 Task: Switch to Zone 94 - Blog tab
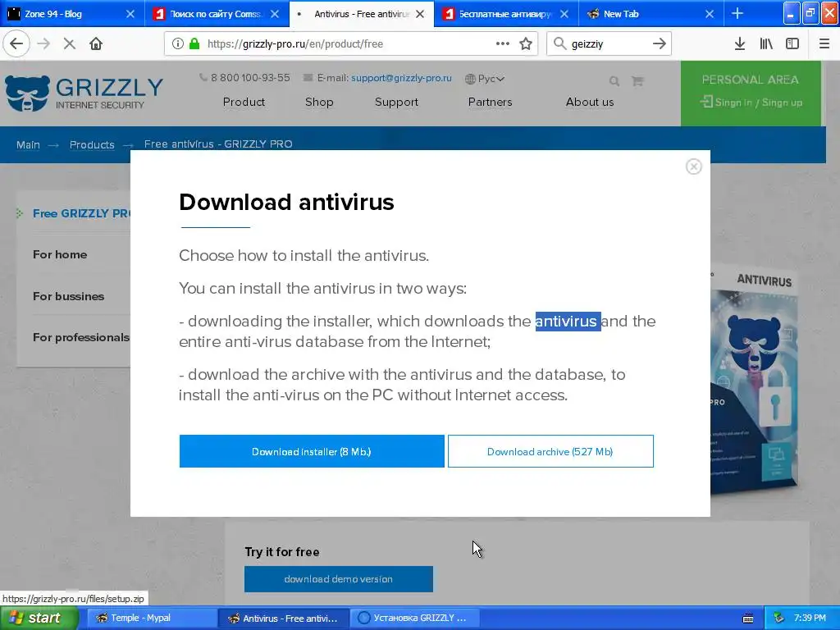pyautogui.click(x=72, y=14)
